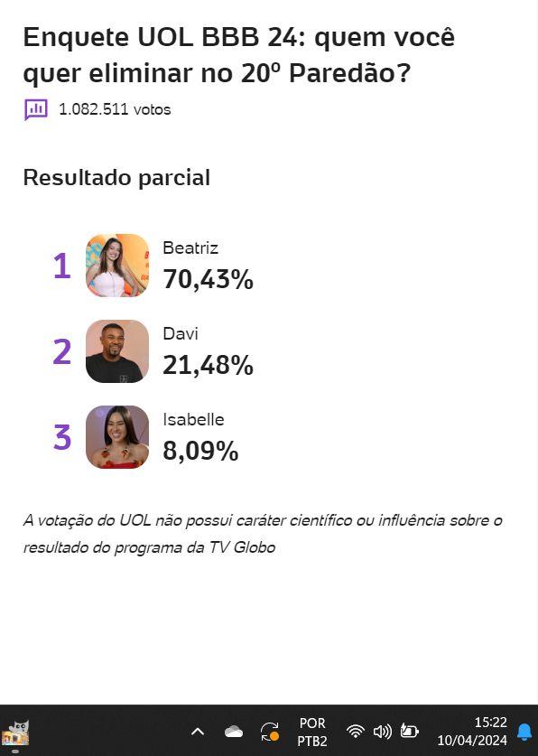Expand the hidden system tray icons chevron

click(198, 732)
